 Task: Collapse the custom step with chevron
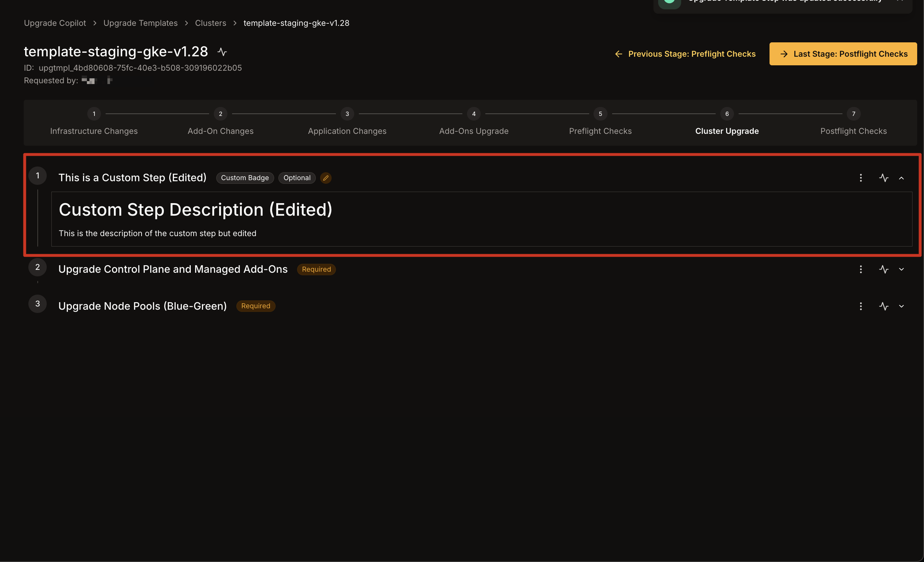coord(901,178)
